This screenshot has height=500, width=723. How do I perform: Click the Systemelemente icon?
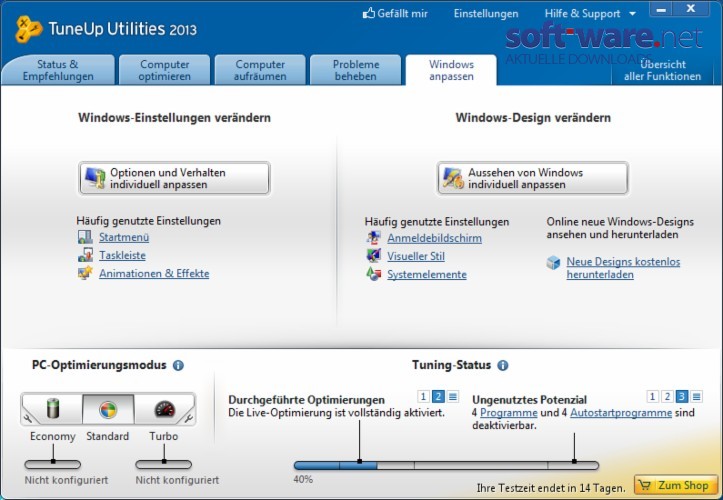(x=373, y=274)
